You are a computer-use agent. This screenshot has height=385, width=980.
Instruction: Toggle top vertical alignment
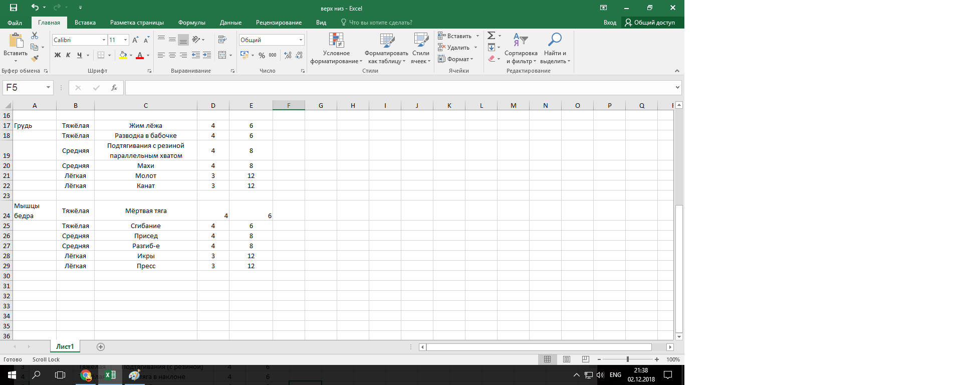tap(161, 39)
